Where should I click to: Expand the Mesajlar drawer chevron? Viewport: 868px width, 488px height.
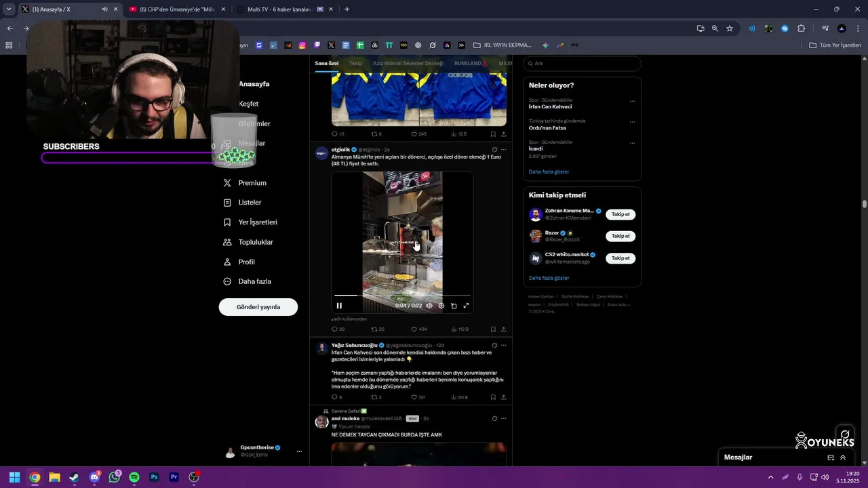843,457
